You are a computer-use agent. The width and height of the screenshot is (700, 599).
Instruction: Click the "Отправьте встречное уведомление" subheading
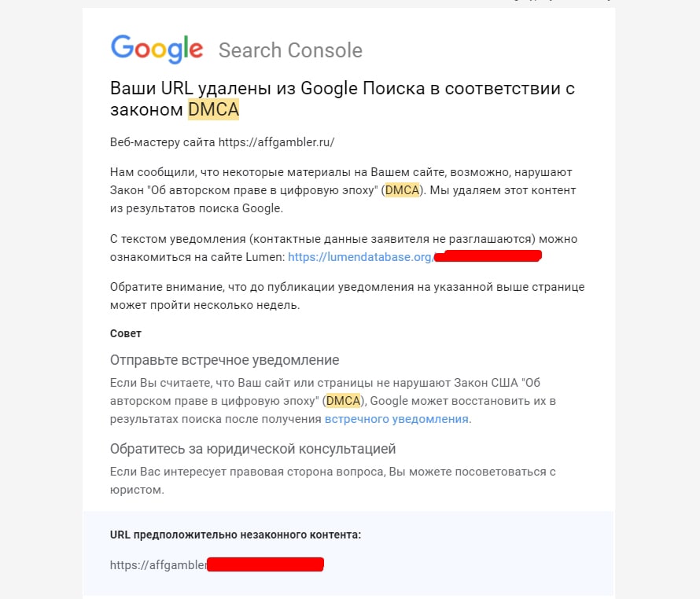click(x=224, y=360)
